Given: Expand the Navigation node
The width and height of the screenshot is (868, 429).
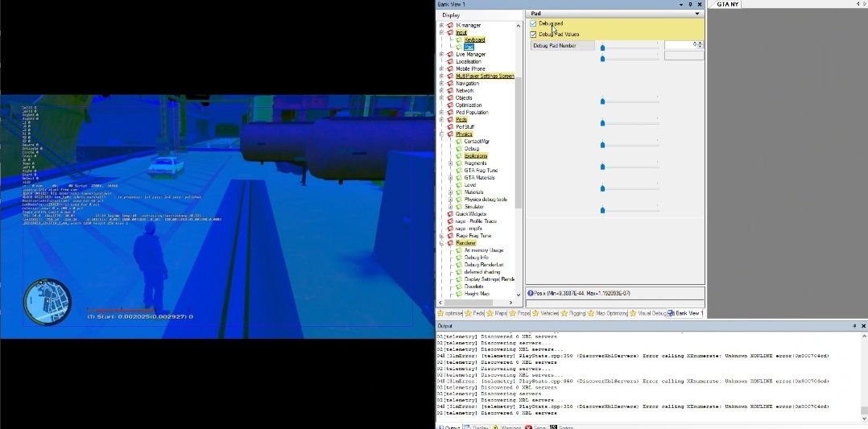Looking at the screenshot, I should click(x=441, y=83).
